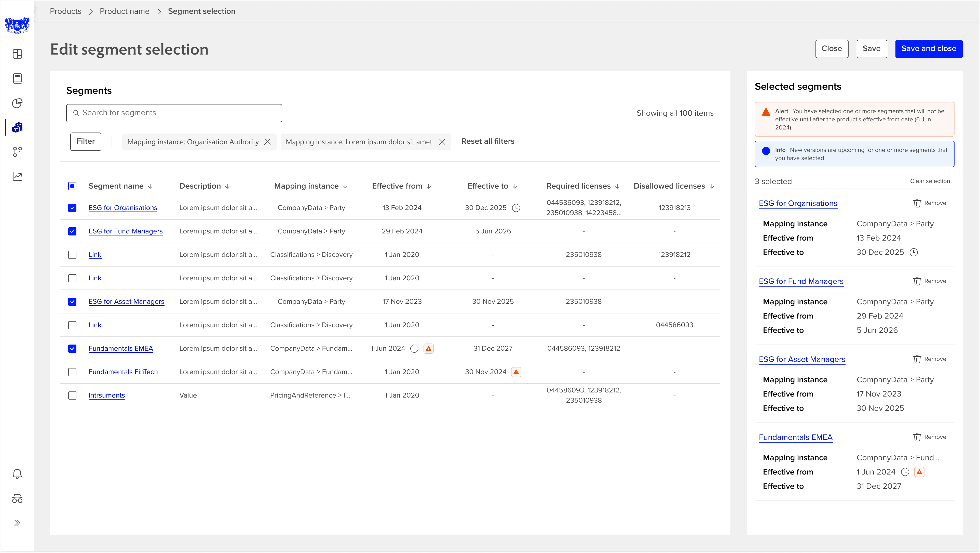Navigate to Product name breadcrumb

[x=124, y=11]
